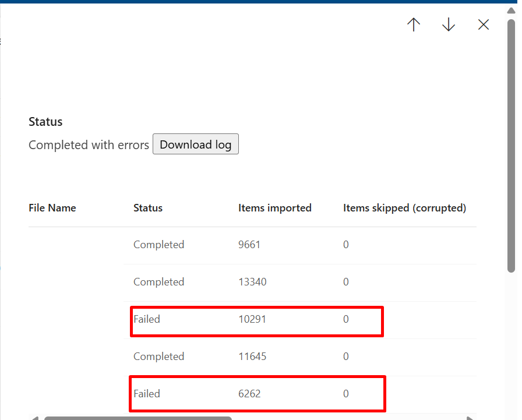Select skipped count 0 in 10291 row
The height and width of the screenshot is (420, 522).
coord(346,319)
